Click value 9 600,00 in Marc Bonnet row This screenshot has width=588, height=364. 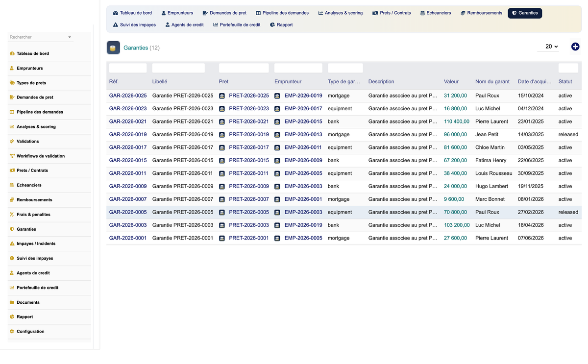(453, 199)
